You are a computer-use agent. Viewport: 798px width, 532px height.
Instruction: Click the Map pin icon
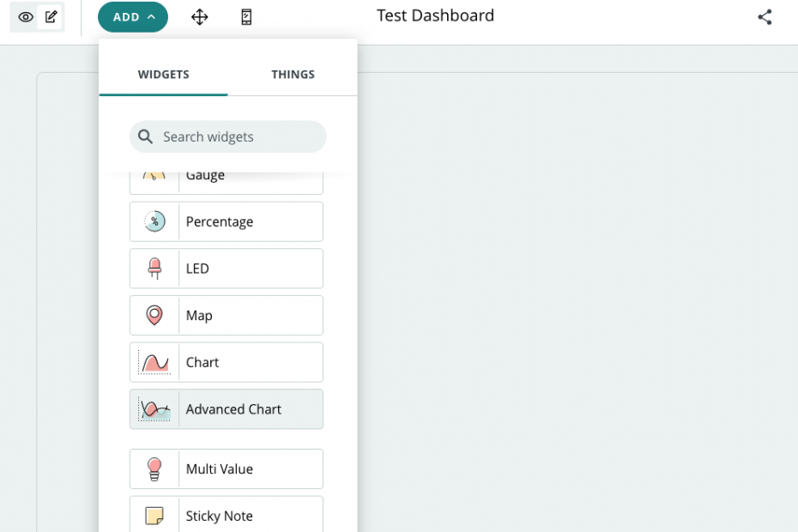[154, 316]
